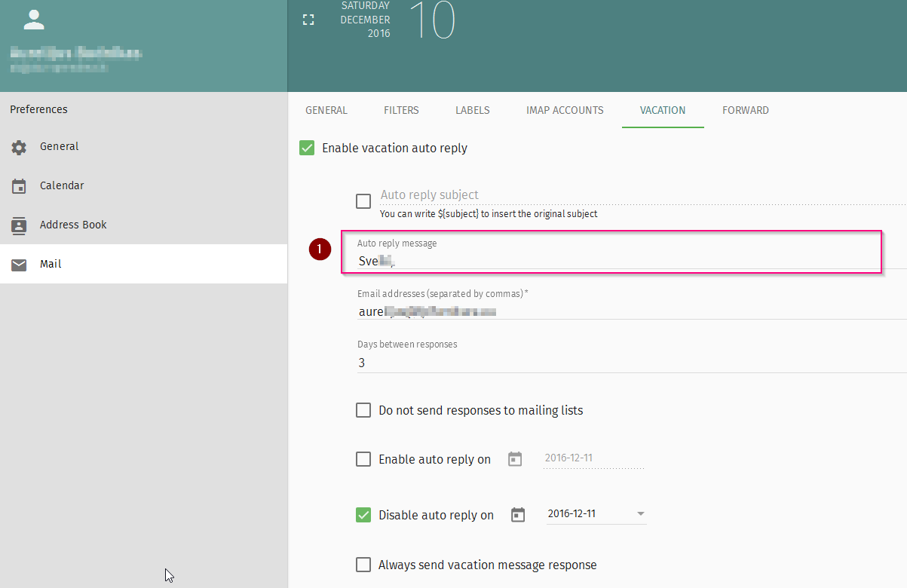Click the General gear icon in sidebar
This screenshot has height=588, width=907.
click(x=19, y=148)
